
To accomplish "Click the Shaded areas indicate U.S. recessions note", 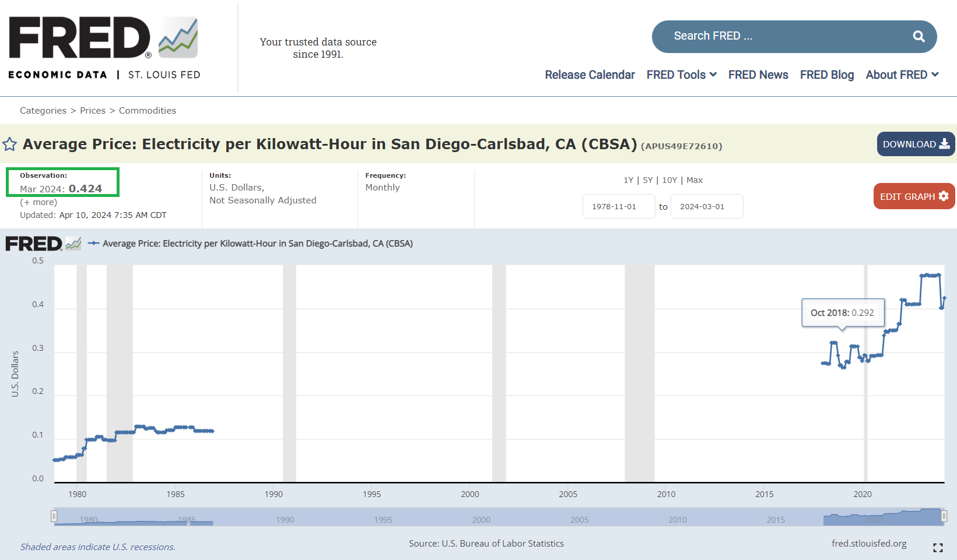I will tap(98, 547).
